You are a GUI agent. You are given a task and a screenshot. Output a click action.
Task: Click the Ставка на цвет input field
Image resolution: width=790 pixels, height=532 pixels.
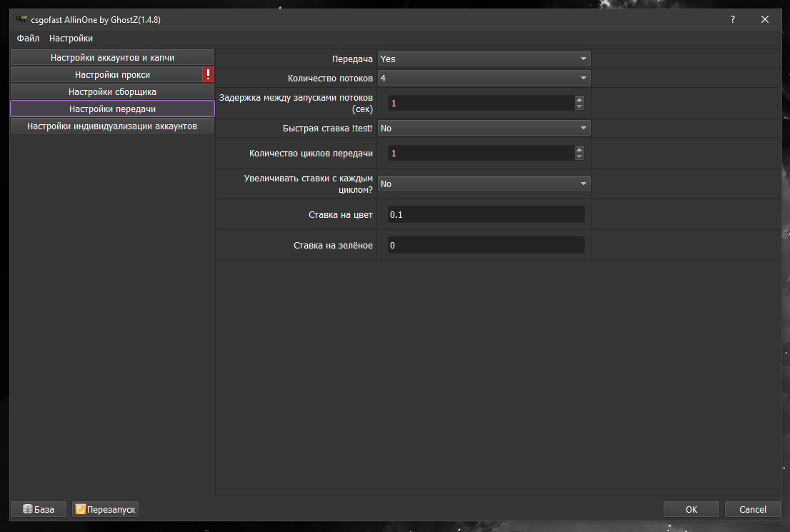tap(486, 215)
